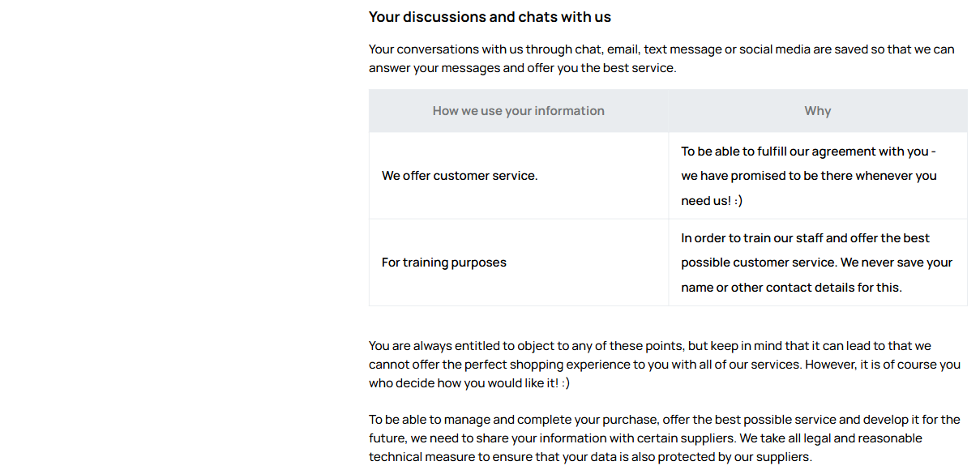Click the final line starting "technical measure to ensure"
This screenshot has height=474, width=980.
[589, 457]
